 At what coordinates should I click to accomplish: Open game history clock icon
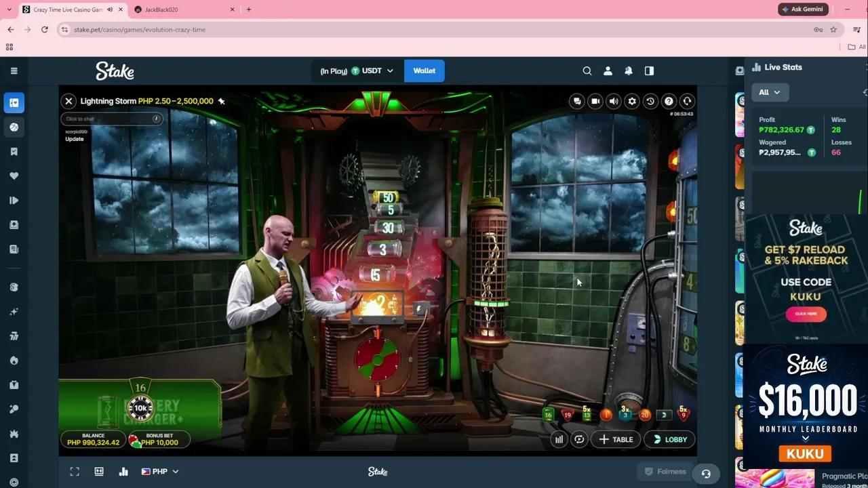click(650, 101)
